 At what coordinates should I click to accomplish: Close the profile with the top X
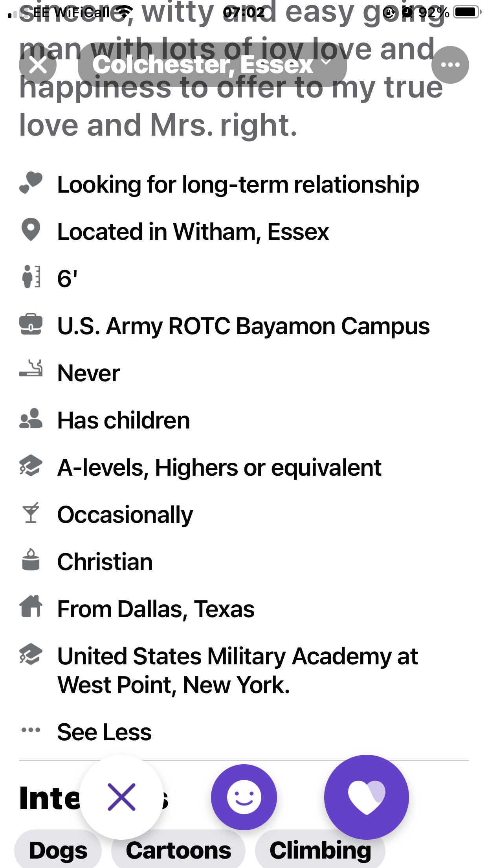(x=38, y=65)
